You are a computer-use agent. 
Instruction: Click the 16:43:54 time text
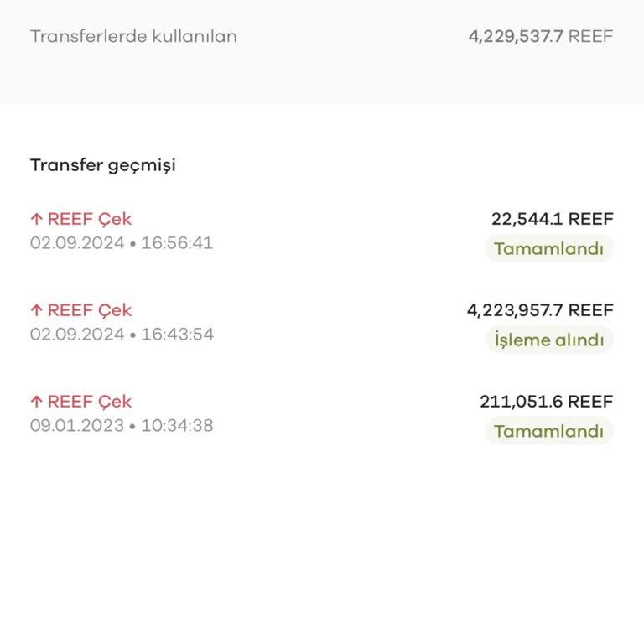[177, 335]
